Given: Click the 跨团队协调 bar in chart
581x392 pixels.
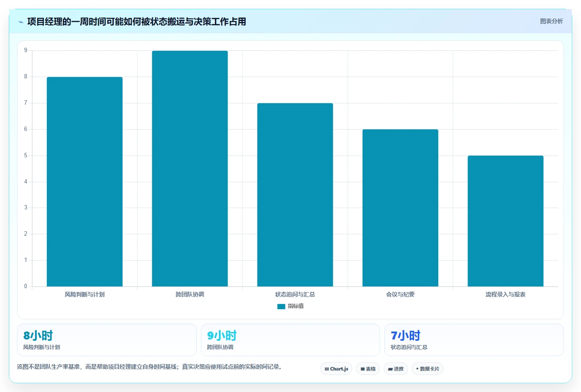Looking at the screenshot, I should pos(190,169).
